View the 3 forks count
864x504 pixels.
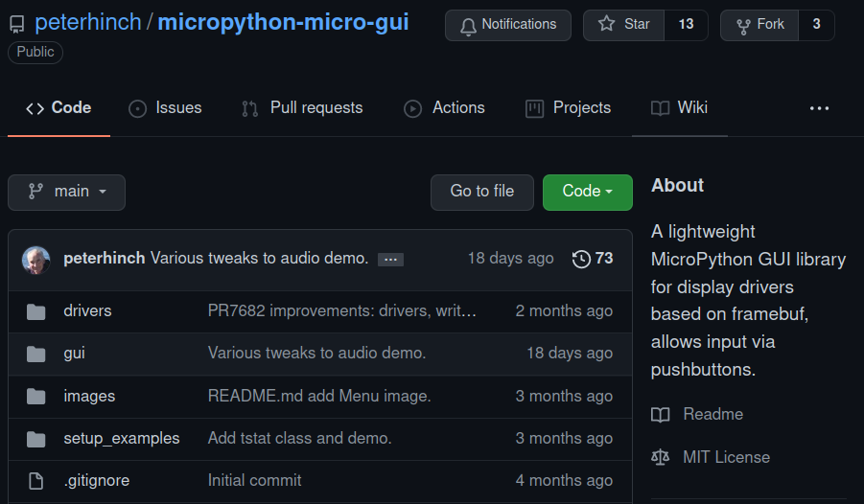817,25
